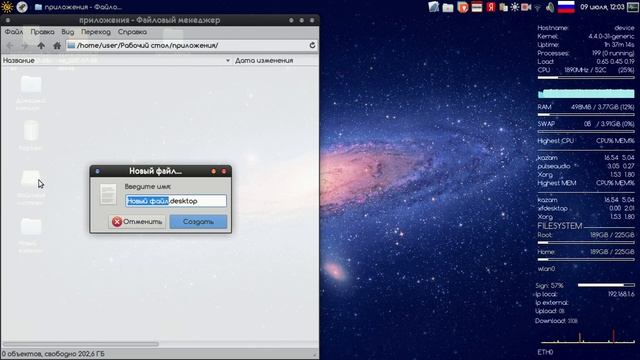
Task: Click the Yandex Я tray icon
Action: coord(491,7)
